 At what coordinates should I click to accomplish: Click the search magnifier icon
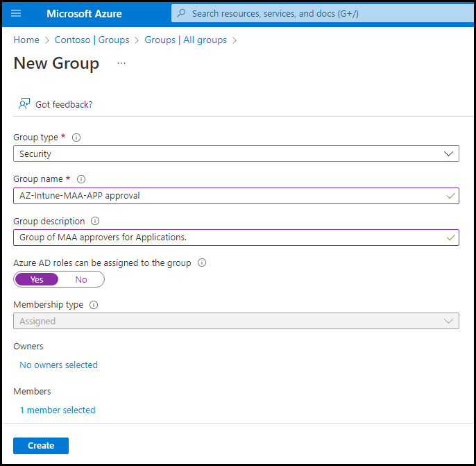182,13
